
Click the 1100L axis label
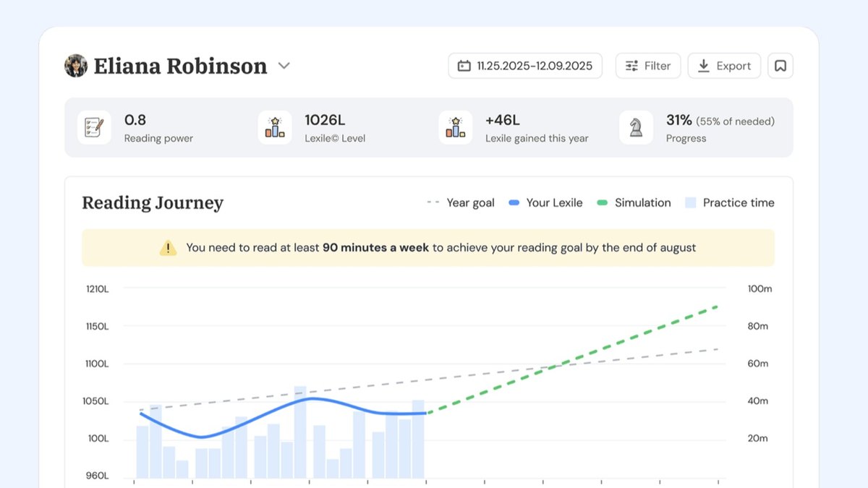(x=97, y=364)
